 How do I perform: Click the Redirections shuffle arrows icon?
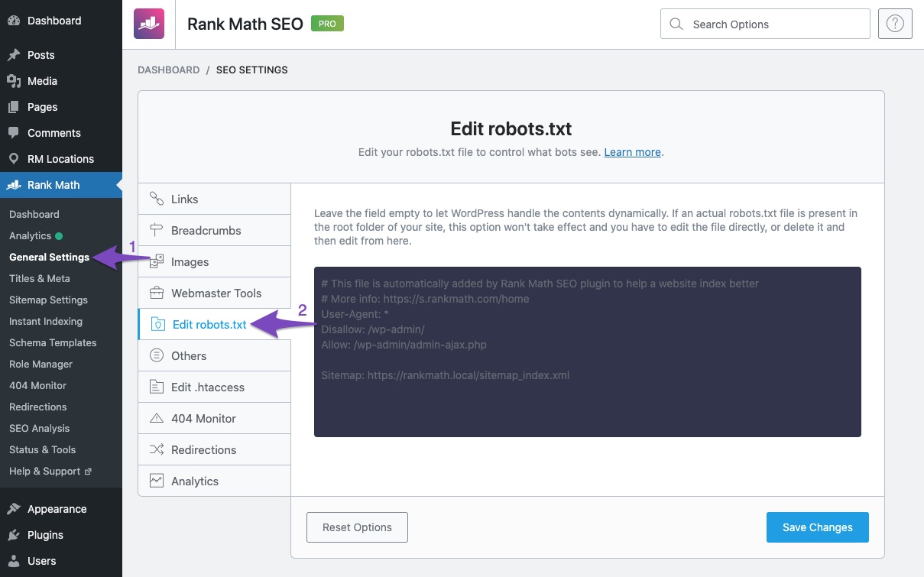click(157, 449)
